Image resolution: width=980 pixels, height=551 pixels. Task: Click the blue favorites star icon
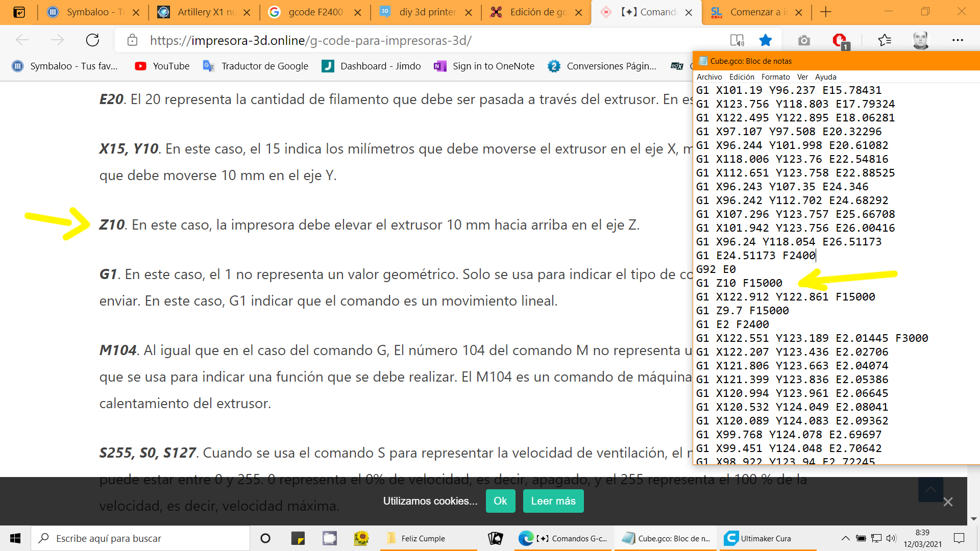coord(765,40)
